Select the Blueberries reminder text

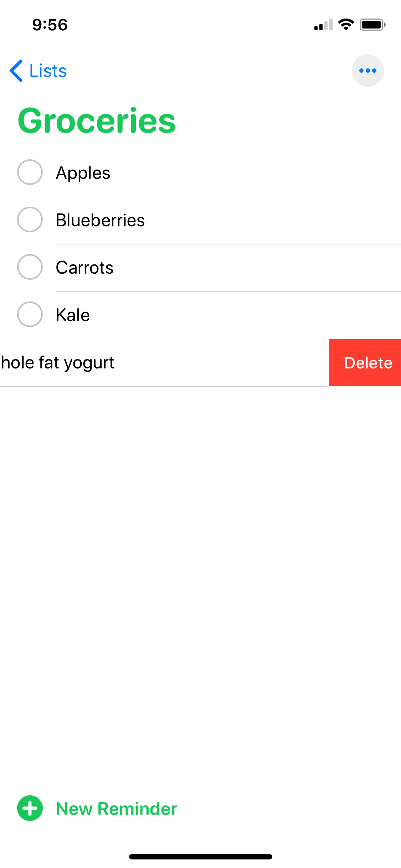tap(100, 220)
